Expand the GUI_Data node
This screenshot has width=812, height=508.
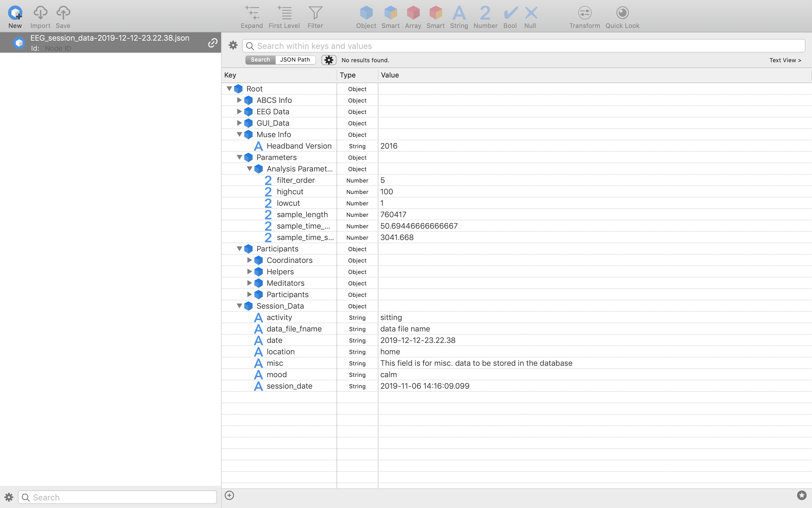pyautogui.click(x=239, y=123)
